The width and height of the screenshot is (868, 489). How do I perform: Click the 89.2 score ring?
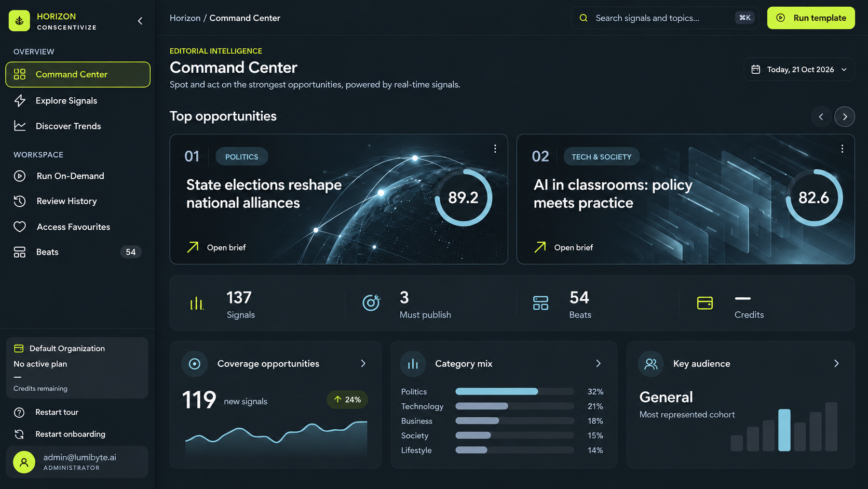[463, 197]
